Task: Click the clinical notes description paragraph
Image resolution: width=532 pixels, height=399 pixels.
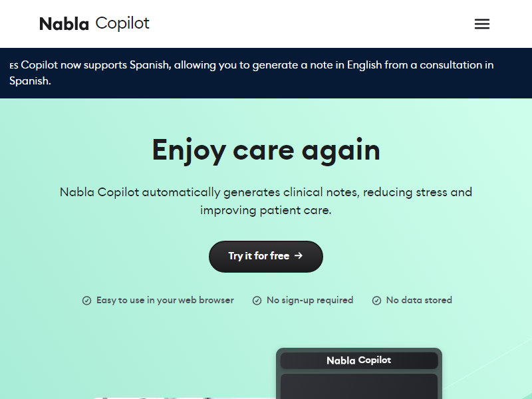Action: click(x=266, y=201)
